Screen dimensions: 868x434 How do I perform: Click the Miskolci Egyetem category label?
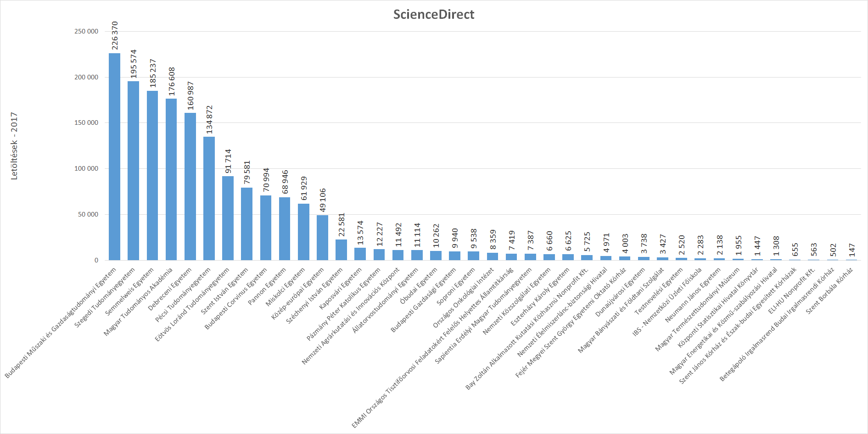tap(286, 287)
